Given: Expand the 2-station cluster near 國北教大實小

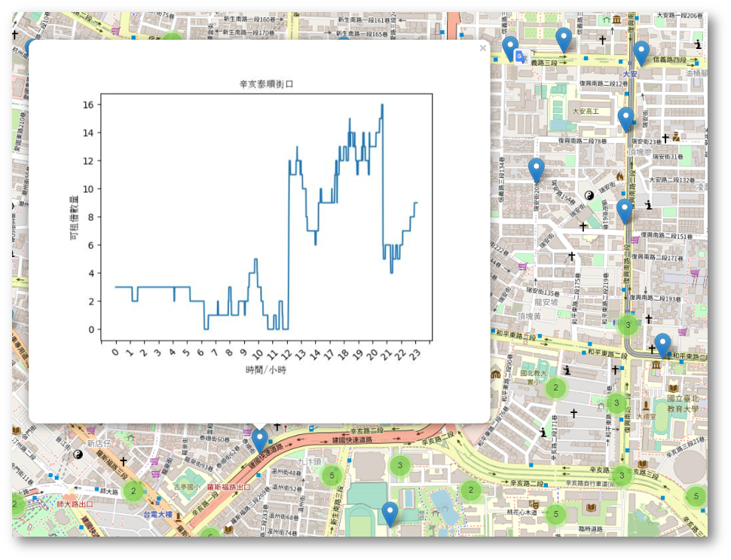Looking at the screenshot, I should (x=555, y=387).
